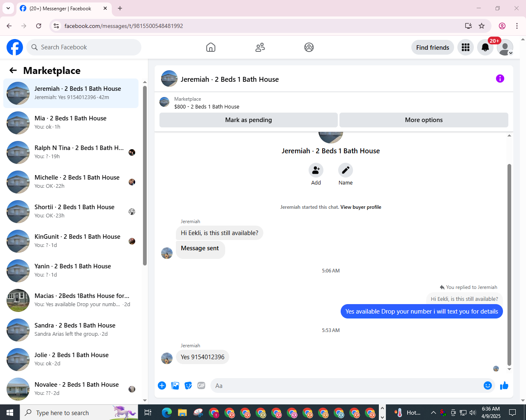
Task: View site information icon
Action: 57,26
